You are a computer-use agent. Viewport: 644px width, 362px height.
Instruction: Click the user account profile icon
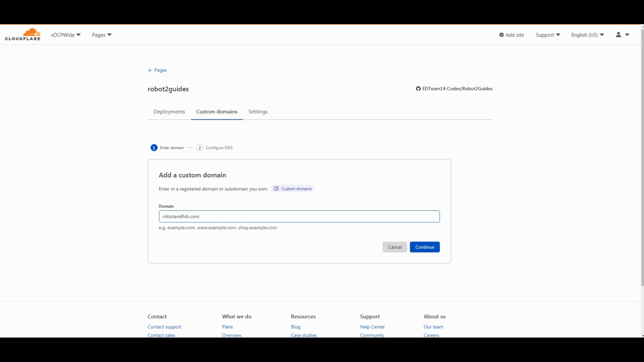619,35
